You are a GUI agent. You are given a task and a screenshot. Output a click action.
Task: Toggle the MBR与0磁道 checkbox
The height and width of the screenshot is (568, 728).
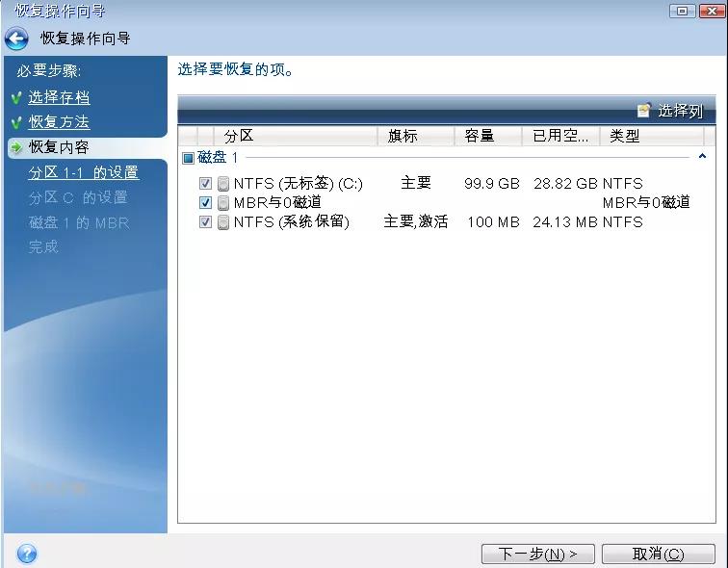(205, 203)
